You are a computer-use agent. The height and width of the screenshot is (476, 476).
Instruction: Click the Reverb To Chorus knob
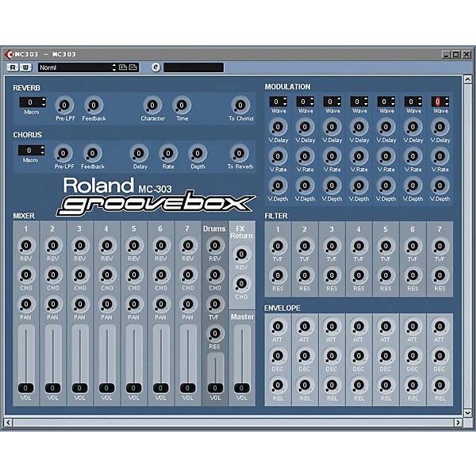coord(240,106)
